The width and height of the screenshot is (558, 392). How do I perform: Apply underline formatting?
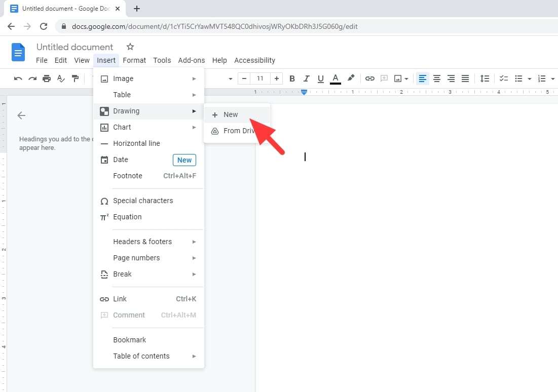320,79
